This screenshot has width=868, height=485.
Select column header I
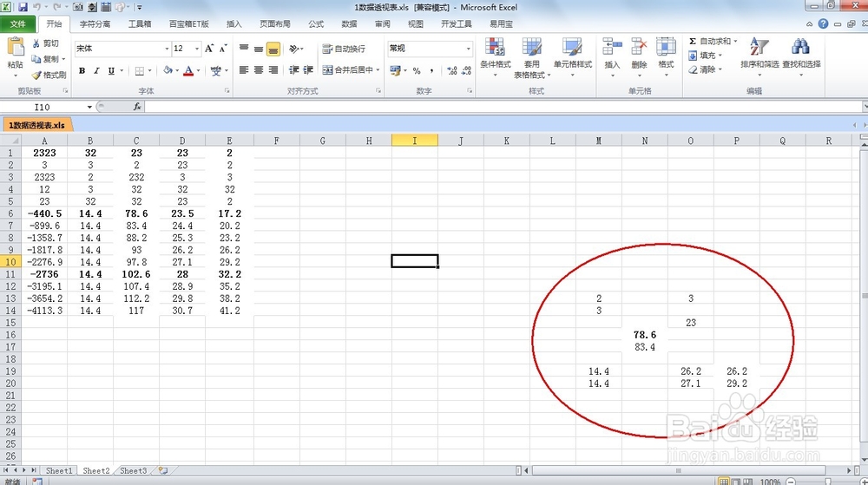point(414,141)
